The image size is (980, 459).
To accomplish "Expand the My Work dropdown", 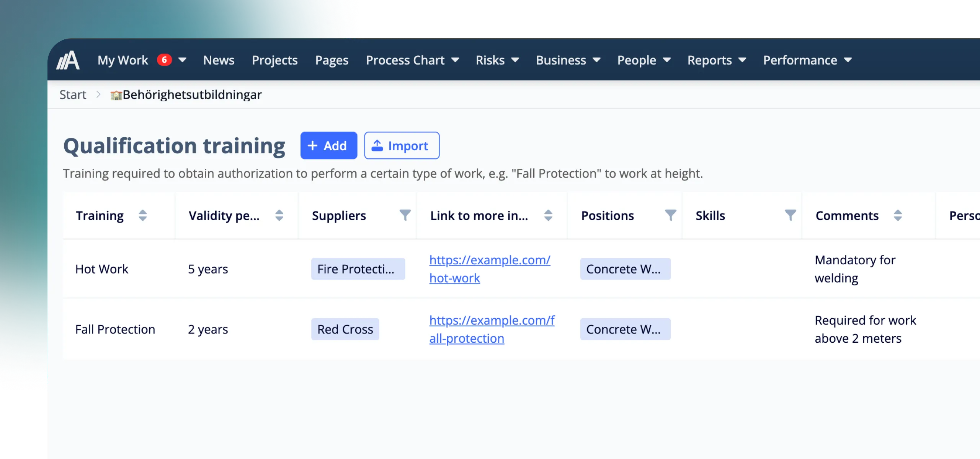I will [183, 60].
